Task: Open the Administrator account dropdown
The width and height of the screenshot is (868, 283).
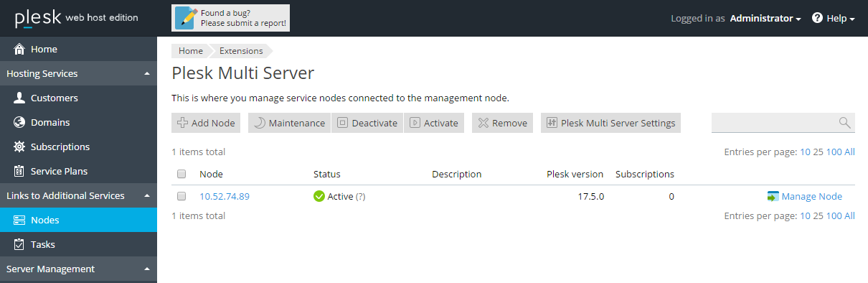Action: point(765,18)
